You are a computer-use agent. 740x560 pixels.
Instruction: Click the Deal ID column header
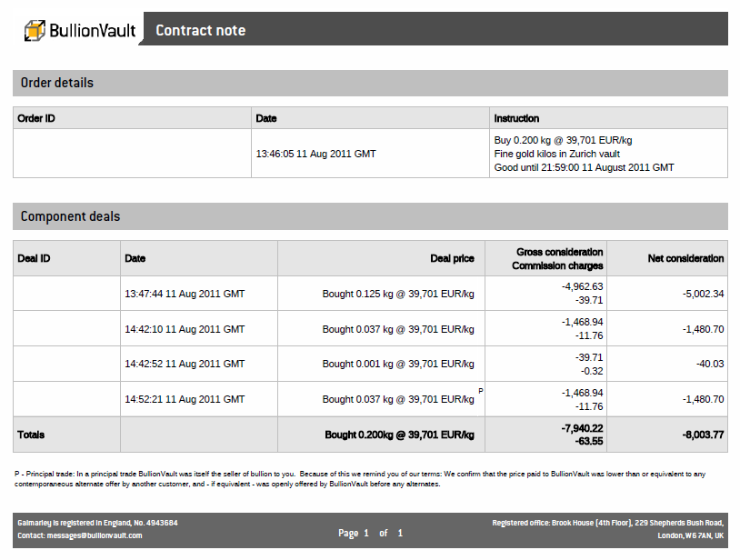click(34, 258)
